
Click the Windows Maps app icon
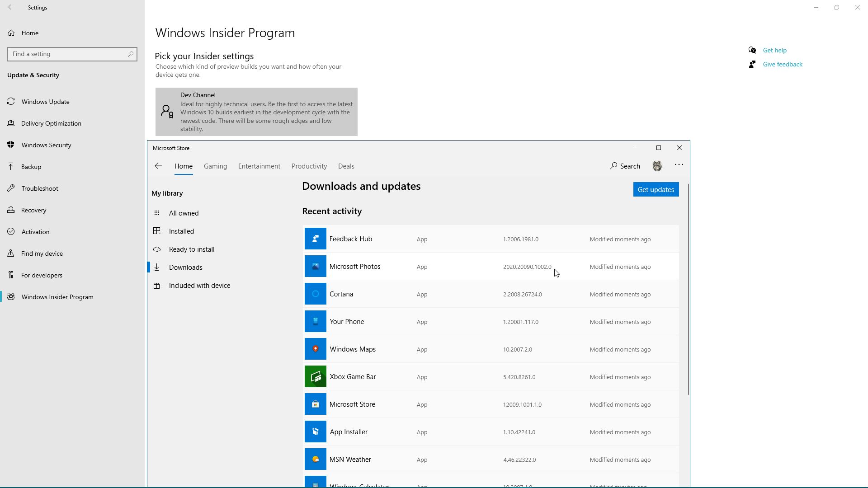[x=315, y=349]
